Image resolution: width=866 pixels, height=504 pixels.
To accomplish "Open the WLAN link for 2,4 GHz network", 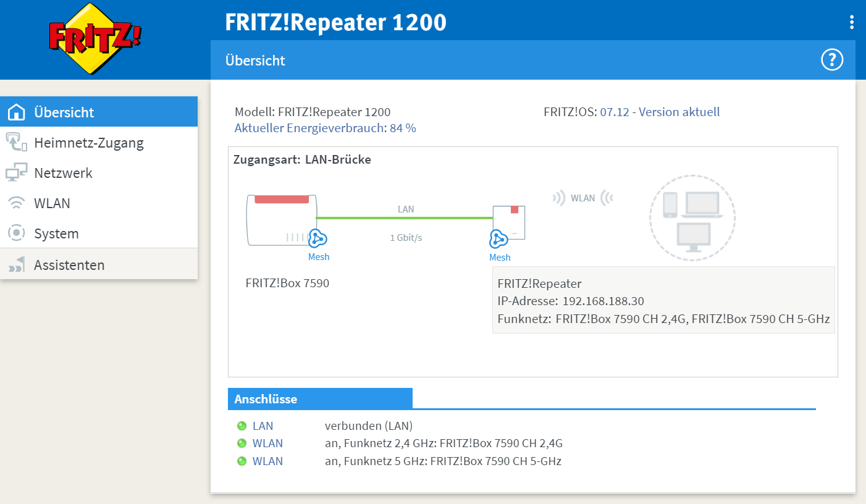I will point(267,443).
